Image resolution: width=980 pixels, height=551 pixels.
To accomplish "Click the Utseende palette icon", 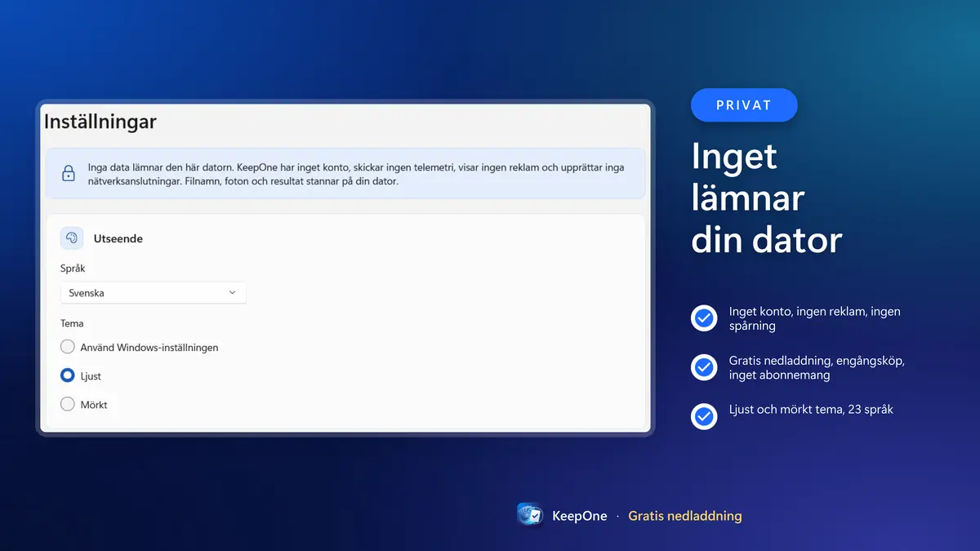I will (x=72, y=238).
